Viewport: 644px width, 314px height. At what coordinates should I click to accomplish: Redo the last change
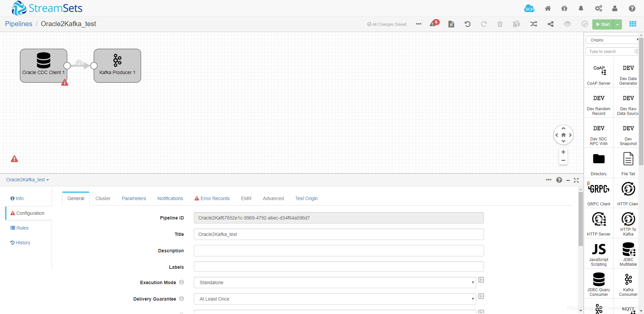coord(484,24)
